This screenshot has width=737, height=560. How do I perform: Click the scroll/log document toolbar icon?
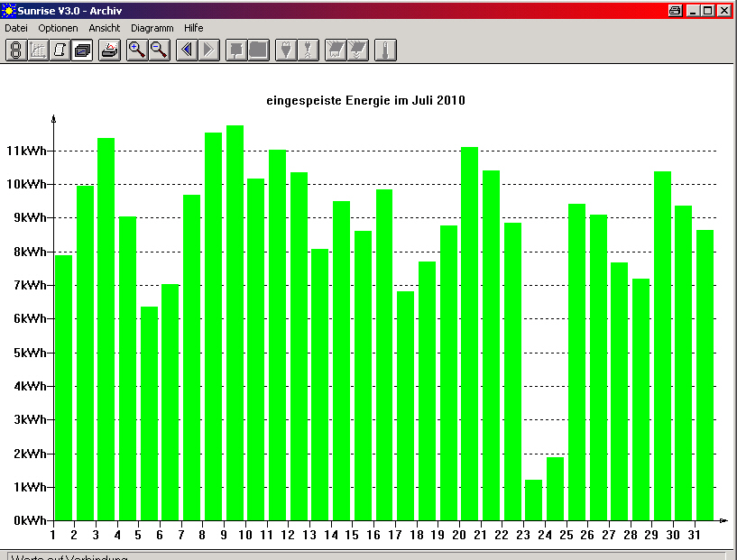[60, 50]
